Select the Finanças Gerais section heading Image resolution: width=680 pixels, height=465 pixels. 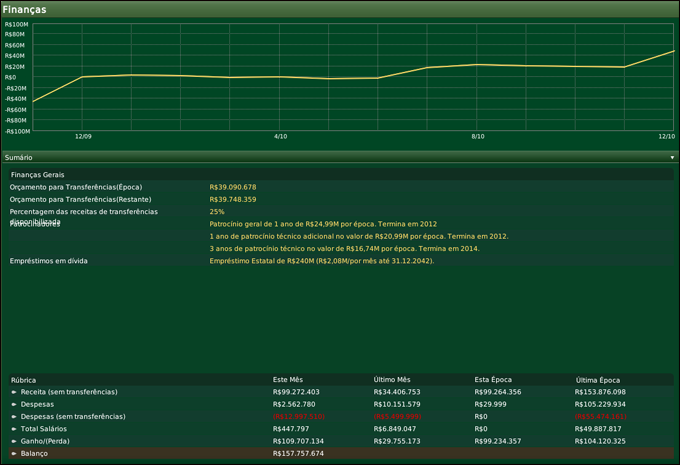point(37,174)
